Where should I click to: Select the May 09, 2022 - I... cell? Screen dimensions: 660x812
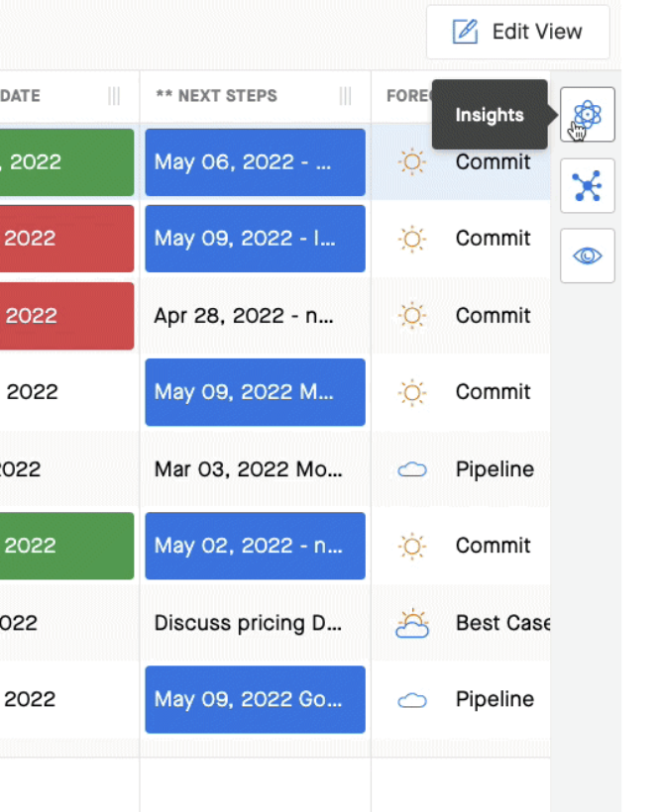[255, 239]
